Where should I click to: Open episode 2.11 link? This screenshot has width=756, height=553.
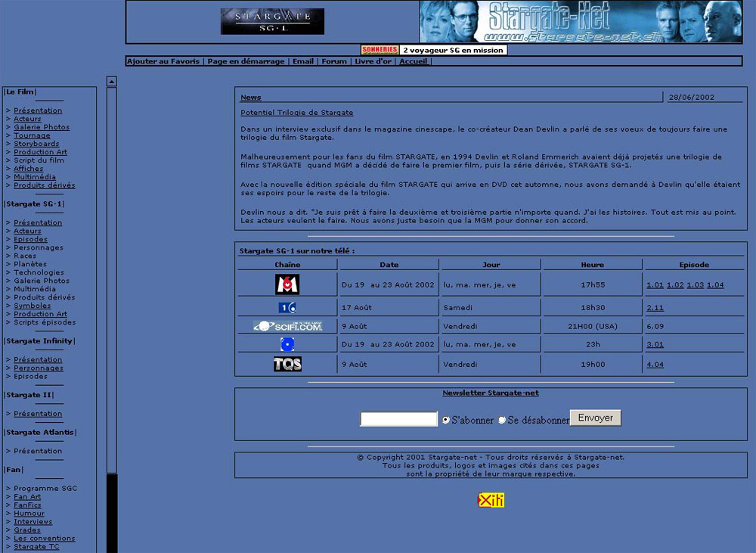655,307
